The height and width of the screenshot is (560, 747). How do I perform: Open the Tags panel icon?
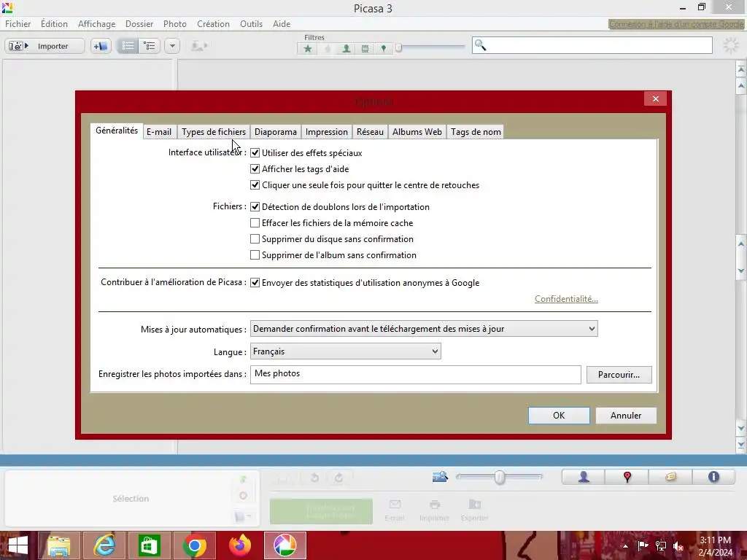pyautogui.click(x=670, y=477)
